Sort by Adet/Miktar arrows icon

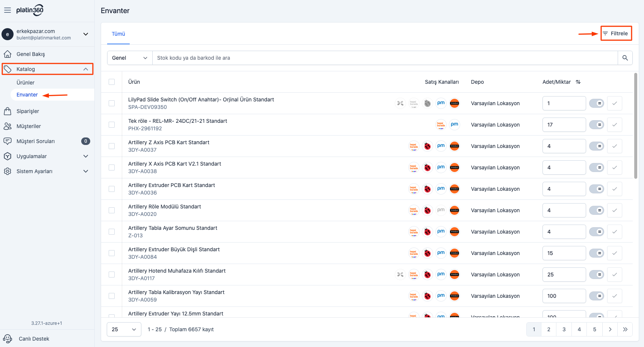pyautogui.click(x=578, y=82)
